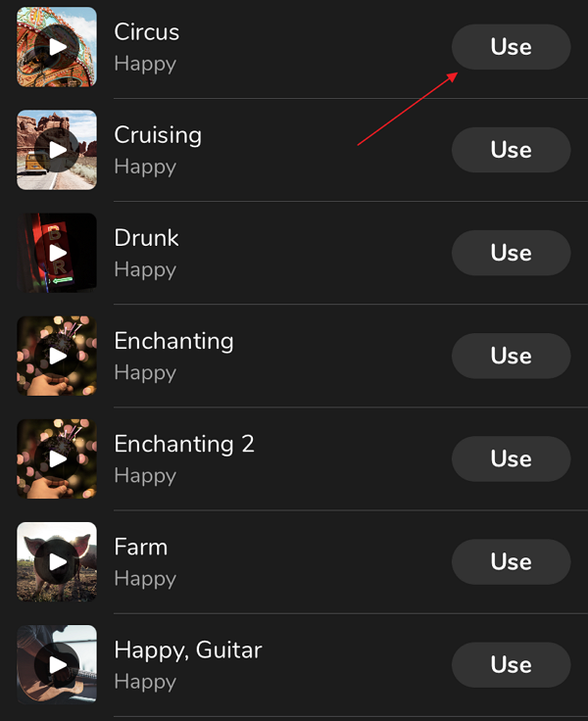Use the Drunk music track

tap(512, 253)
